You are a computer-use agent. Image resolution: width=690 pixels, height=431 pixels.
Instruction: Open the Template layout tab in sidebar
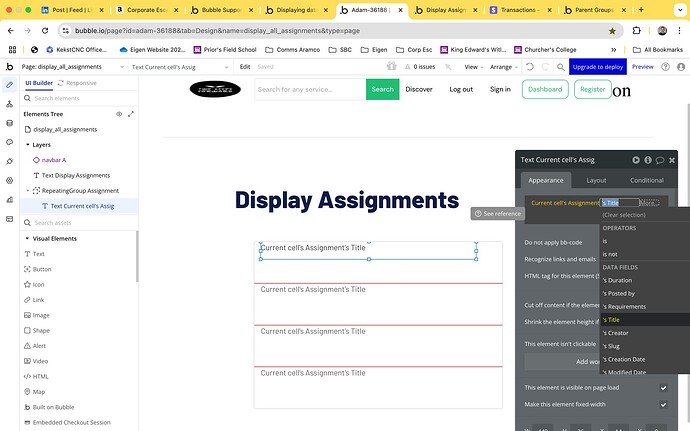pyautogui.click(x=9, y=219)
